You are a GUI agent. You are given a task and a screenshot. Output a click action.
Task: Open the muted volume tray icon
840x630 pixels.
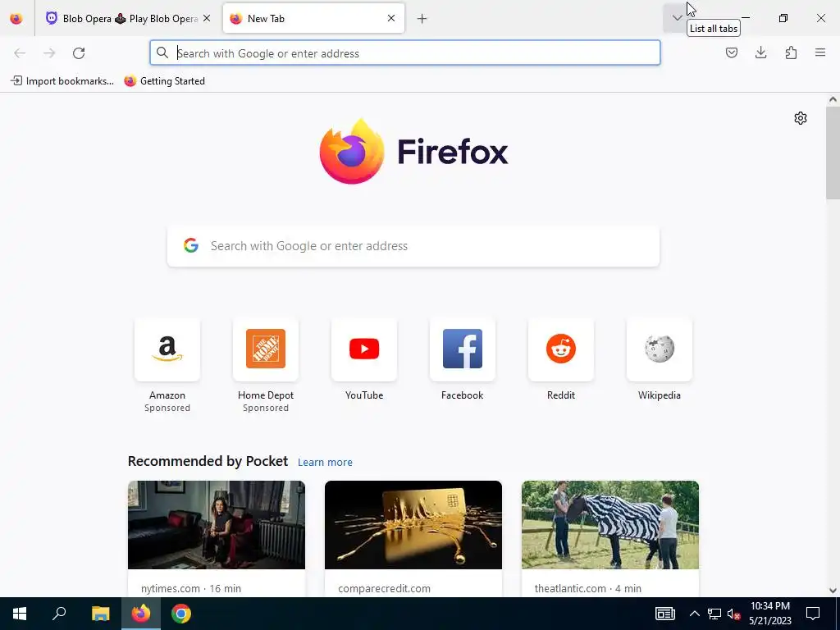point(734,614)
